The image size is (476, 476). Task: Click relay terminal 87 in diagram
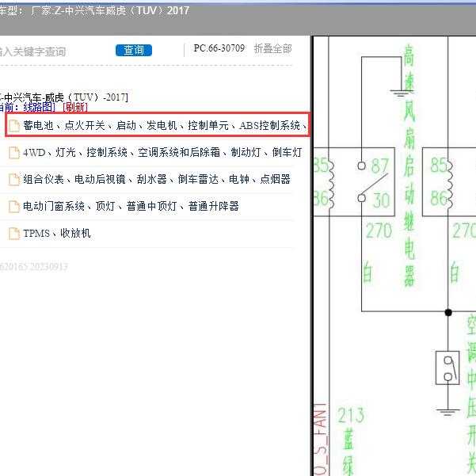coord(379,166)
